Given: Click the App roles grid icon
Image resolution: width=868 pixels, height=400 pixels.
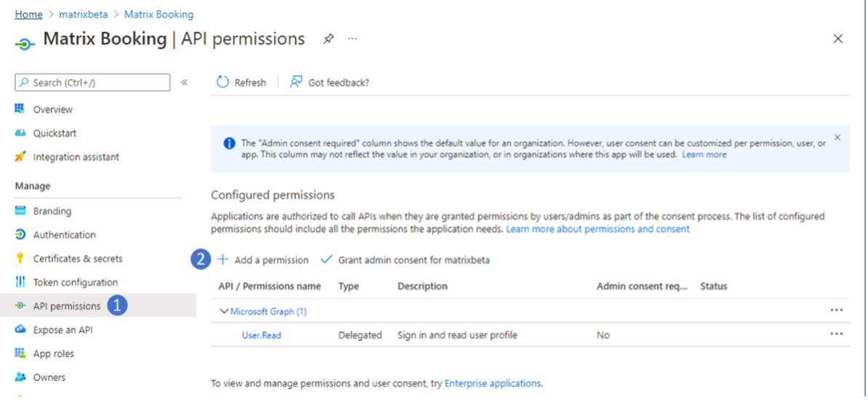Looking at the screenshot, I should tap(20, 353).
